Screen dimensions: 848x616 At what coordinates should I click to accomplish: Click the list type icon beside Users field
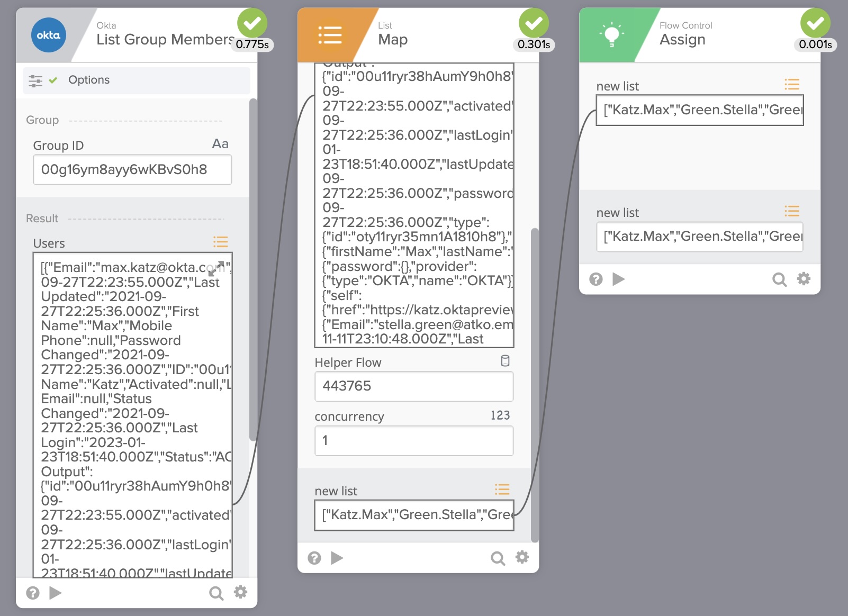click(x=220, y=242)
